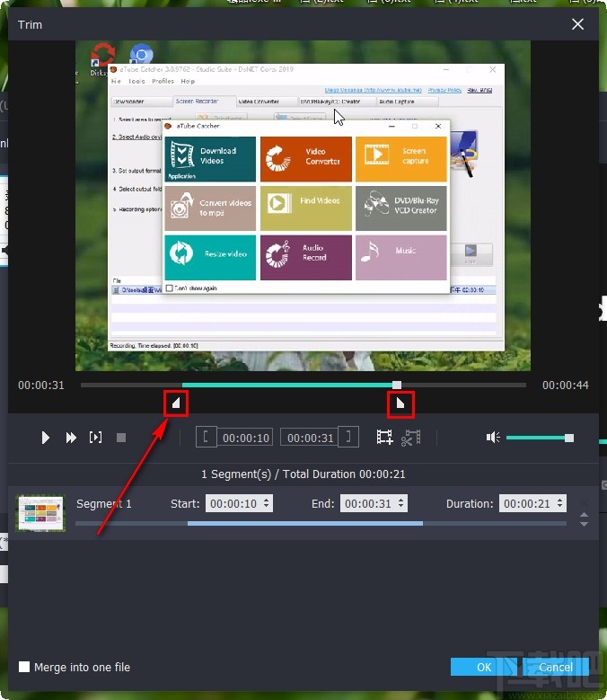Set trim start with left bracket button
The width and height of the screenshot is (607, 700).
206,437
